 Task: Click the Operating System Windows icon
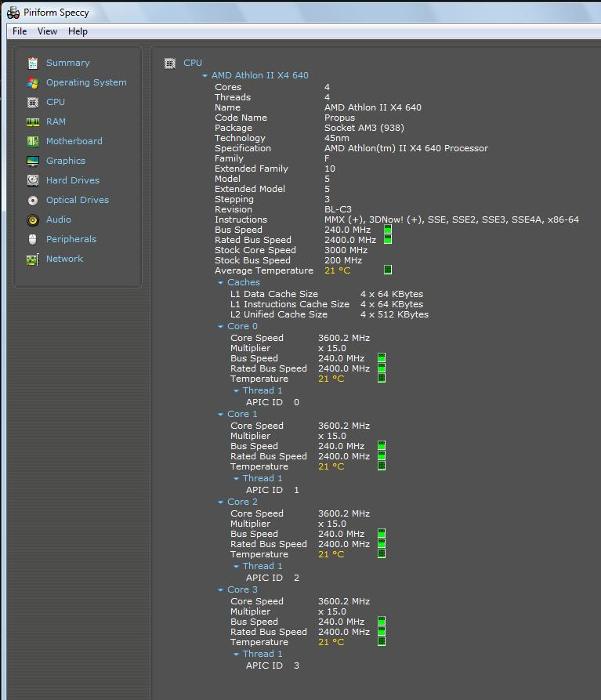pyautogui.click(x=33, y=83)
